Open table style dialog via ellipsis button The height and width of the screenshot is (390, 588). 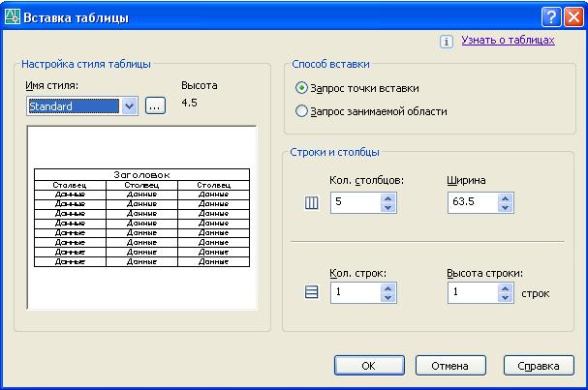(155, 106)
